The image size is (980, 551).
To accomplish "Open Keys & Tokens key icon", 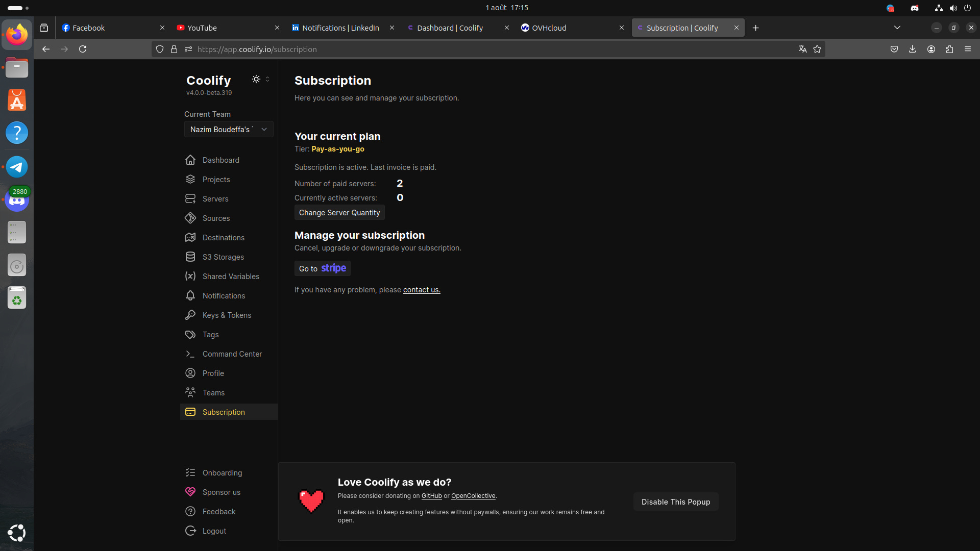I will pyautogui.click(x=190, y=315).
